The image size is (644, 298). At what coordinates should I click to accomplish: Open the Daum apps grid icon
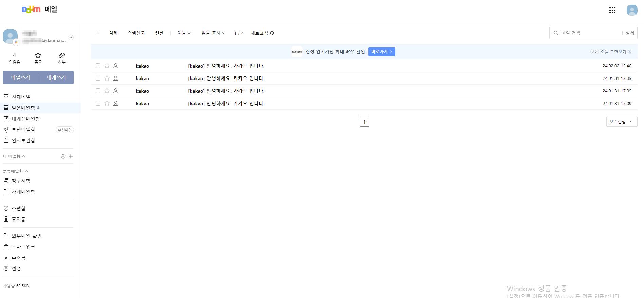tap(612, 10)
